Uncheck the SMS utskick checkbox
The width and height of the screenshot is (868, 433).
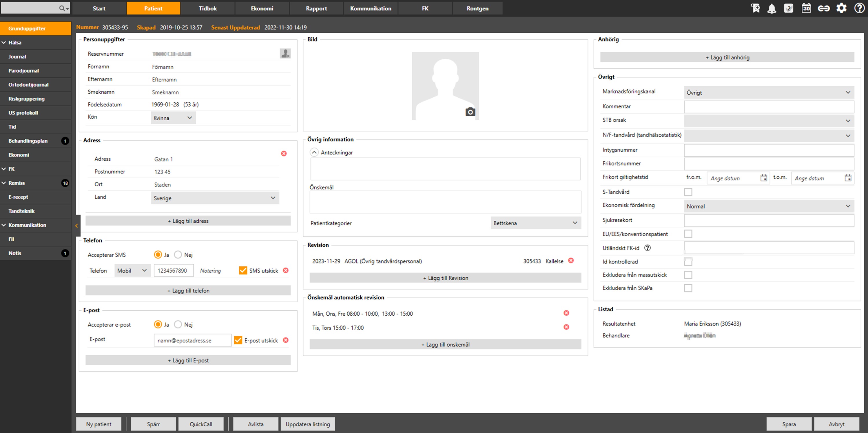(242, 271)
